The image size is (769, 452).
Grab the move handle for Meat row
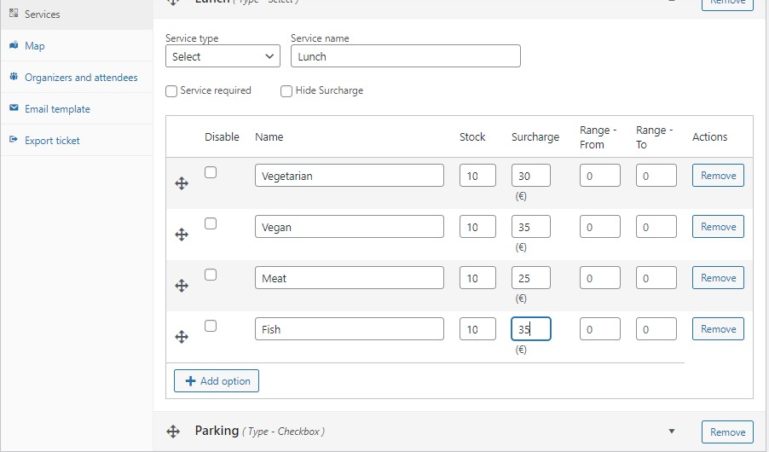(x=181, y=285)
